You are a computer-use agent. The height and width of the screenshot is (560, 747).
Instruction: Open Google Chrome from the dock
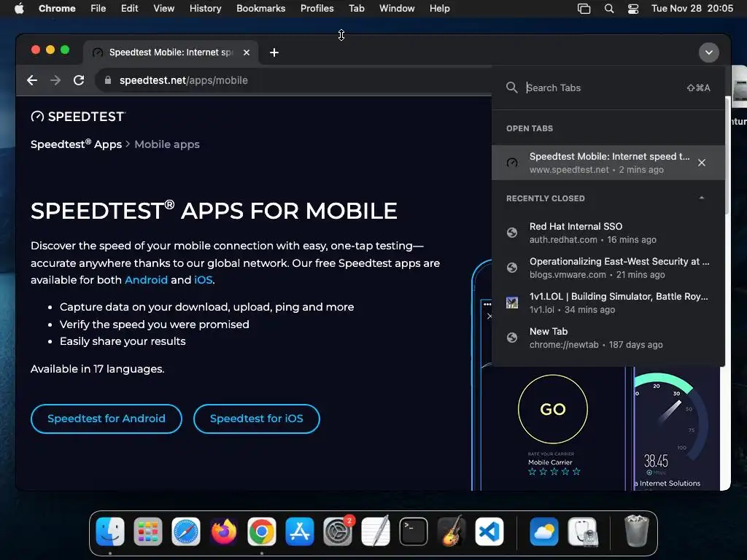click(262, 532)
